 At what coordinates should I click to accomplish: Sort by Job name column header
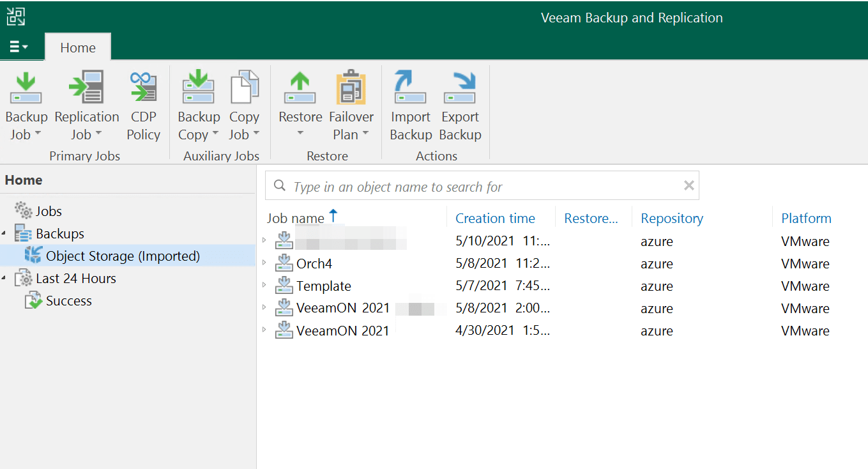click(296, 219)
